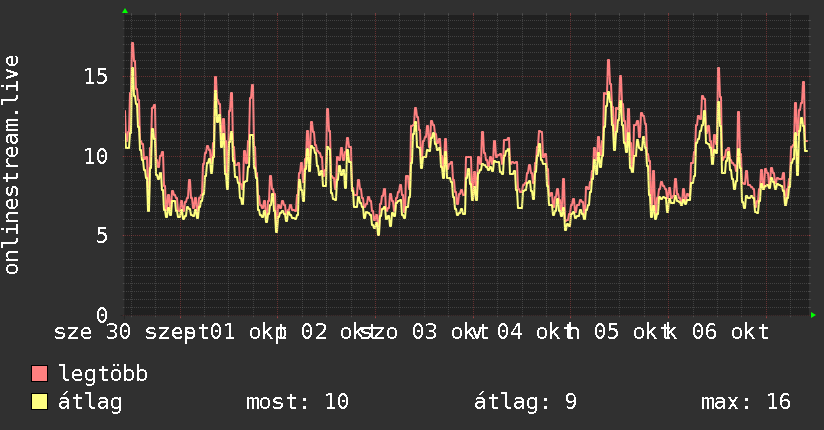
Task: Select the legtöbb legend label
Action: coord(103,374)
